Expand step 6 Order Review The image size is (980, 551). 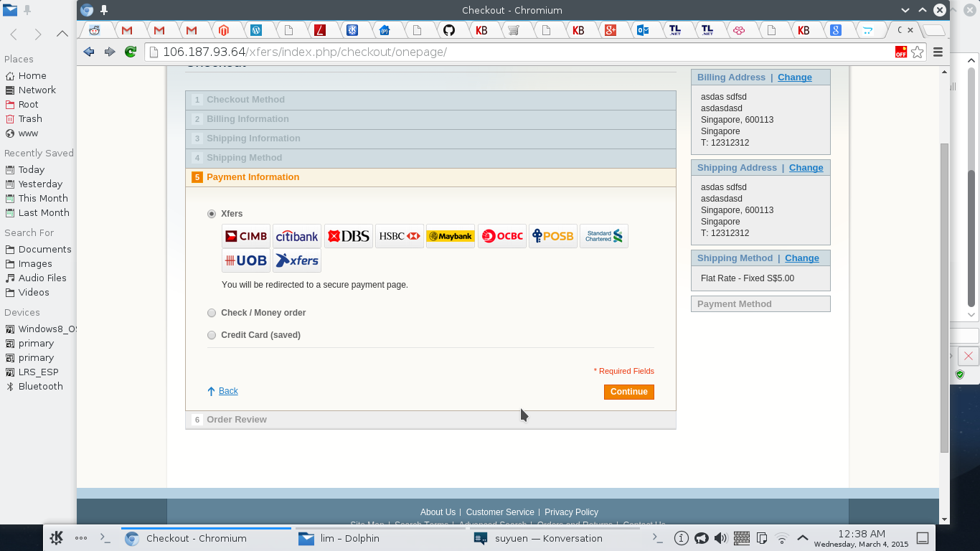click(x=430, y=420)
